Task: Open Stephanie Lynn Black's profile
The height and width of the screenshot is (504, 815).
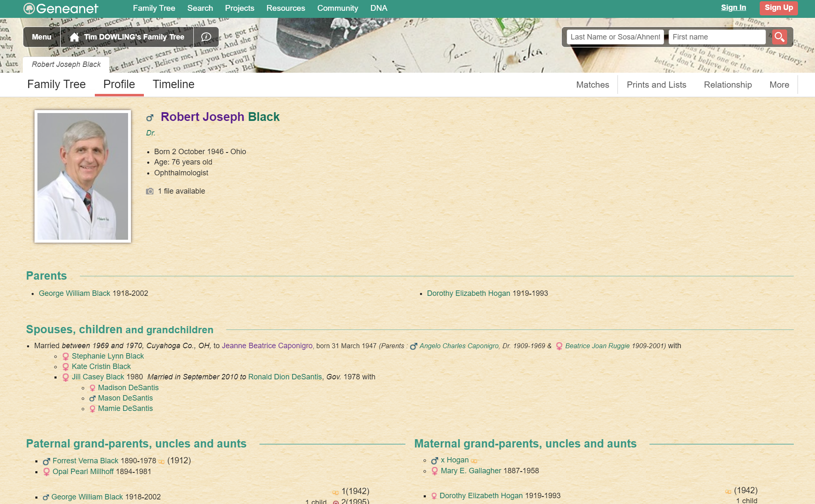Action: pyautogui.click(x=108, y=356)
